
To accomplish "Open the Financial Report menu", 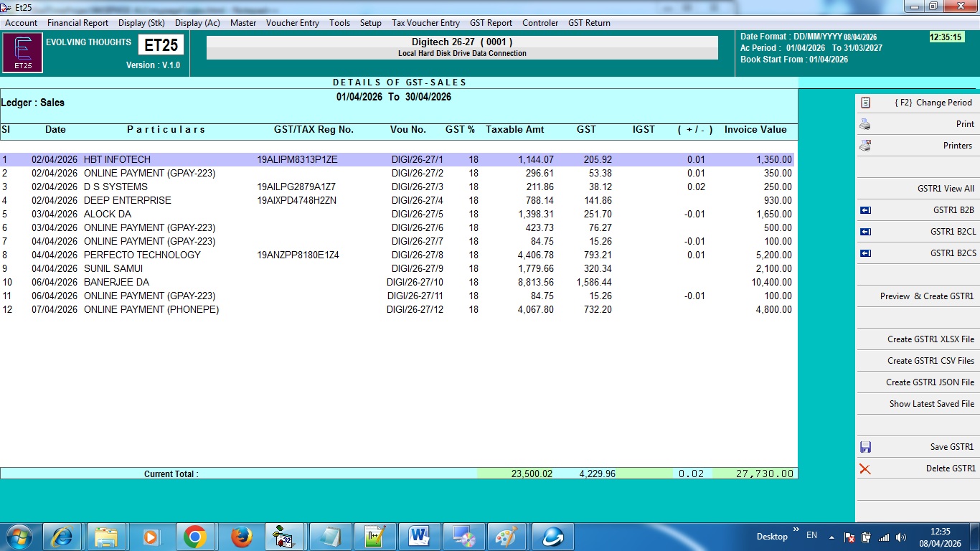I will point(77,23).
